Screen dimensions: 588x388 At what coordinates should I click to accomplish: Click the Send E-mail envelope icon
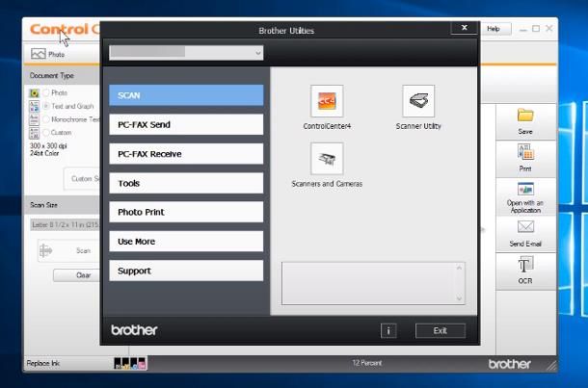tap(525, 226)
